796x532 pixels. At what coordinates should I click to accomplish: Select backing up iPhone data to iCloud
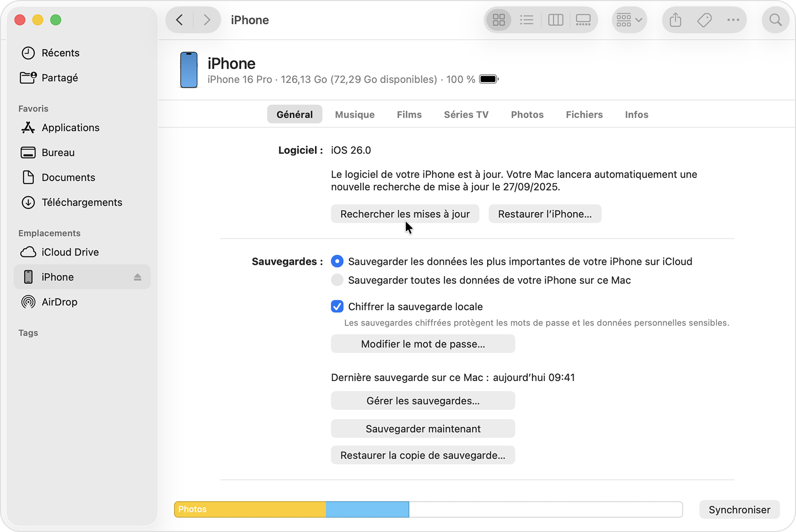(x=337, y=261)
